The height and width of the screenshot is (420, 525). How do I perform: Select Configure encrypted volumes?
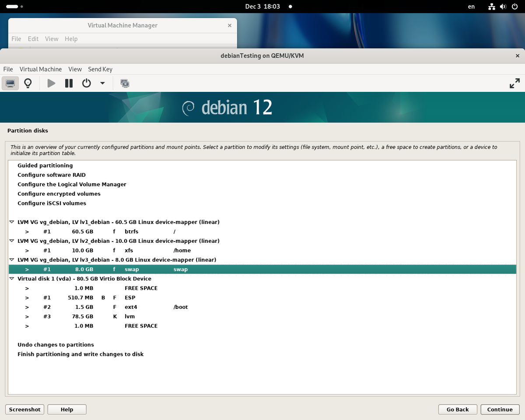click(262, 194)
